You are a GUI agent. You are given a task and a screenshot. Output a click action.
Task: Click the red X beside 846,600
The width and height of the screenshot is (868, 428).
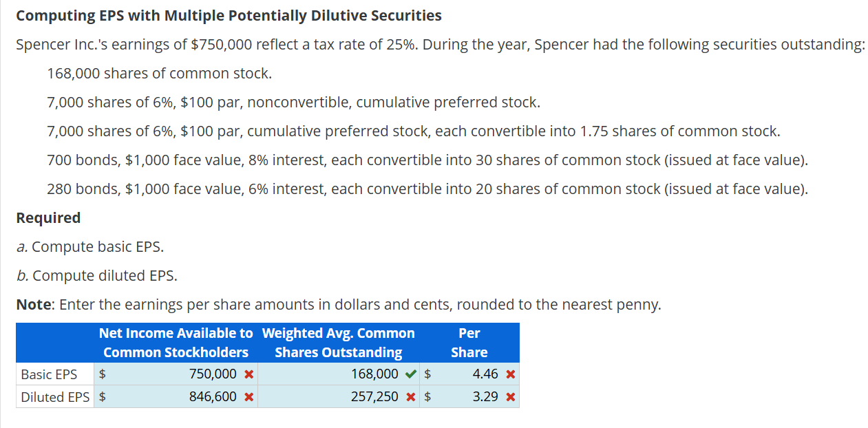click(x=250, y=397)
